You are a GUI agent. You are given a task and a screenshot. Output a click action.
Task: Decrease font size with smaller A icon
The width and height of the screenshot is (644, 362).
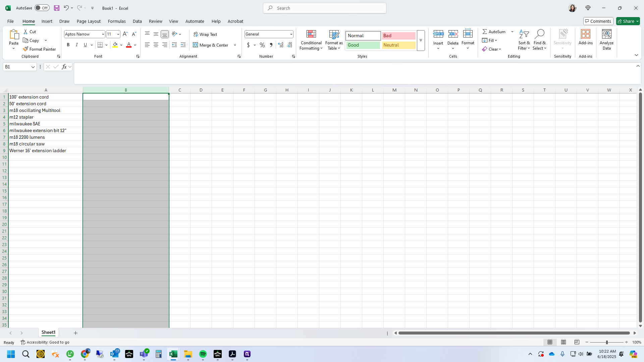134,34
